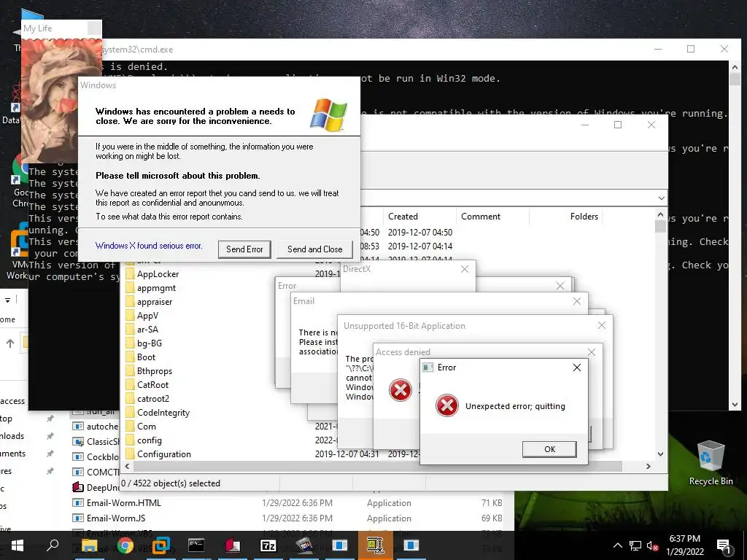Click the CatRoot folder icon

point(130,385)
